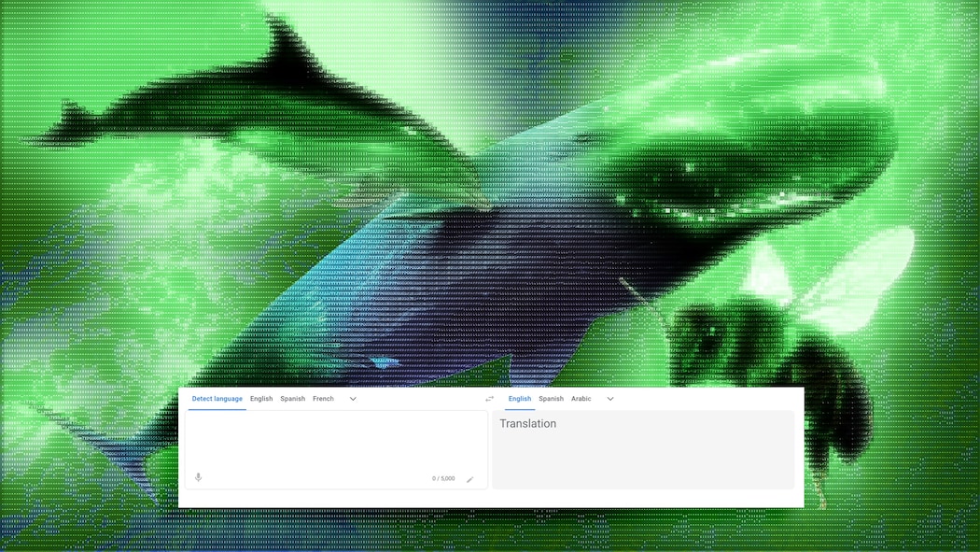Click the microphone icon below the text box

coord(198,477)
